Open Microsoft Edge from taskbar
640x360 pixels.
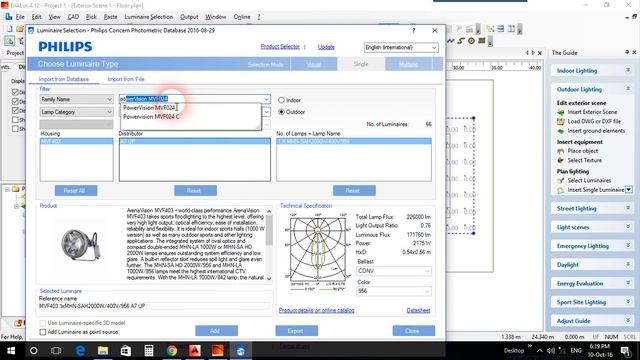(80, 351)
